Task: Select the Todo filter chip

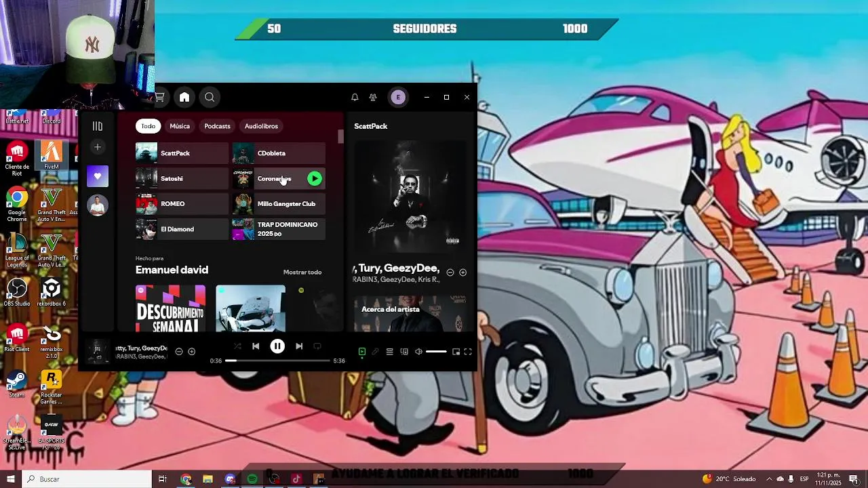Action: [149, 126]
